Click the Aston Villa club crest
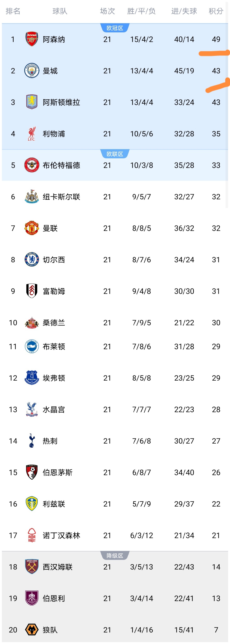This screenshot has height=644, width=230. click(x=32, y=102)
